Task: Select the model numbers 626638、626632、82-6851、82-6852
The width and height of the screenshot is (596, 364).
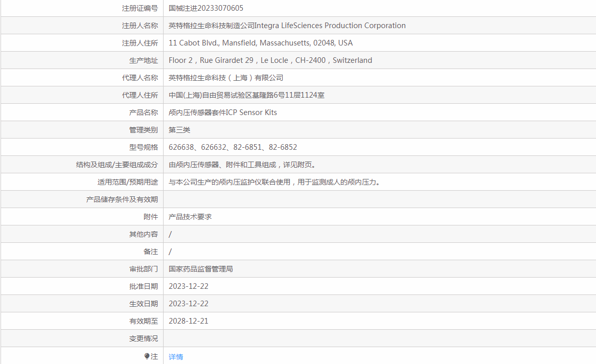Action: (x=233, y=147)
